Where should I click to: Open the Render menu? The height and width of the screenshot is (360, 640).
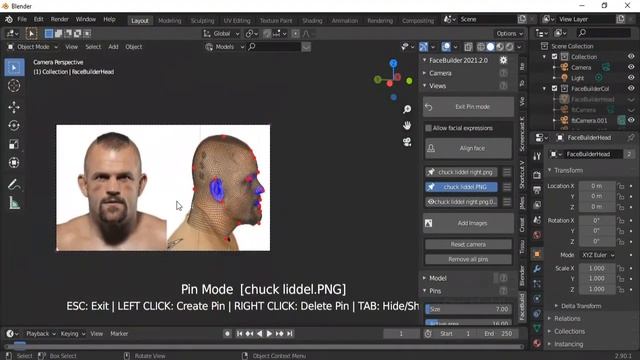(x=60, y=19)
